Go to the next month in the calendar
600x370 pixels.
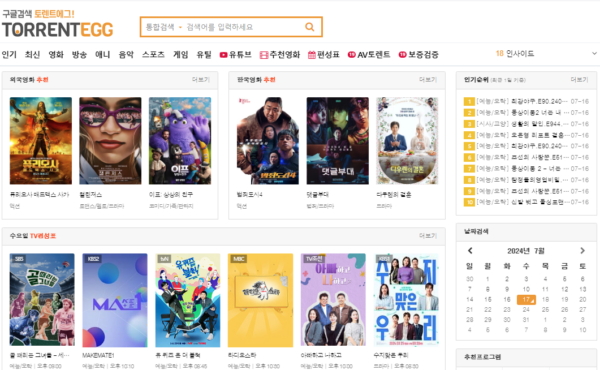[x=582, y=251]
